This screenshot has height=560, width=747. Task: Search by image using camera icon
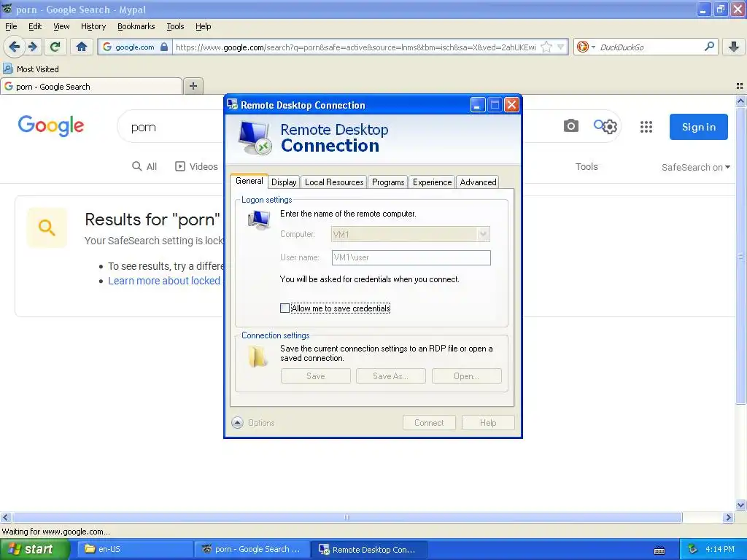click(x=570, y=125)
